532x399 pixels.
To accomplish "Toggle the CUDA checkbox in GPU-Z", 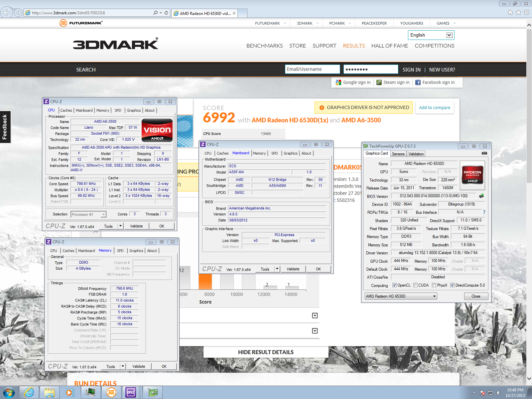I will coord(415,285).
